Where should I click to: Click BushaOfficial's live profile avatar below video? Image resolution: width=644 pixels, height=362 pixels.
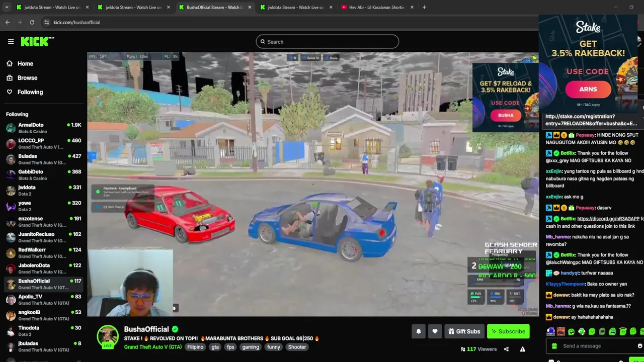pos(108,337)
